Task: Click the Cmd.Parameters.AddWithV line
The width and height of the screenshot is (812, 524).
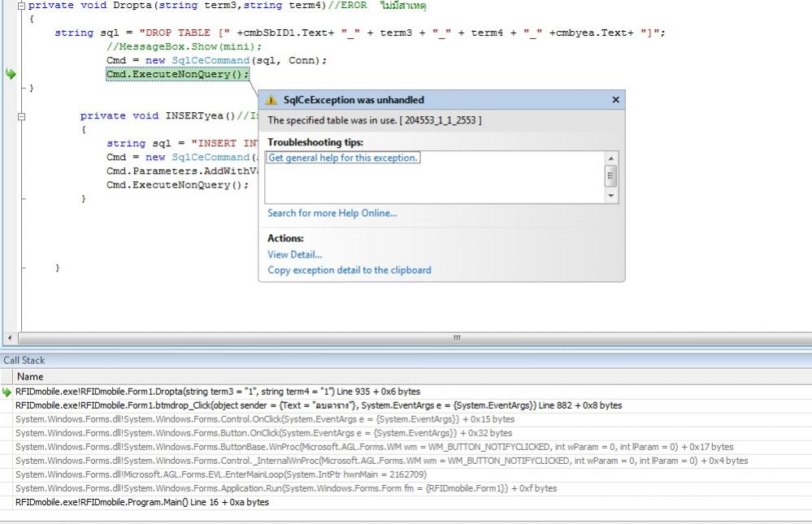Action: (x=182, y=171)
